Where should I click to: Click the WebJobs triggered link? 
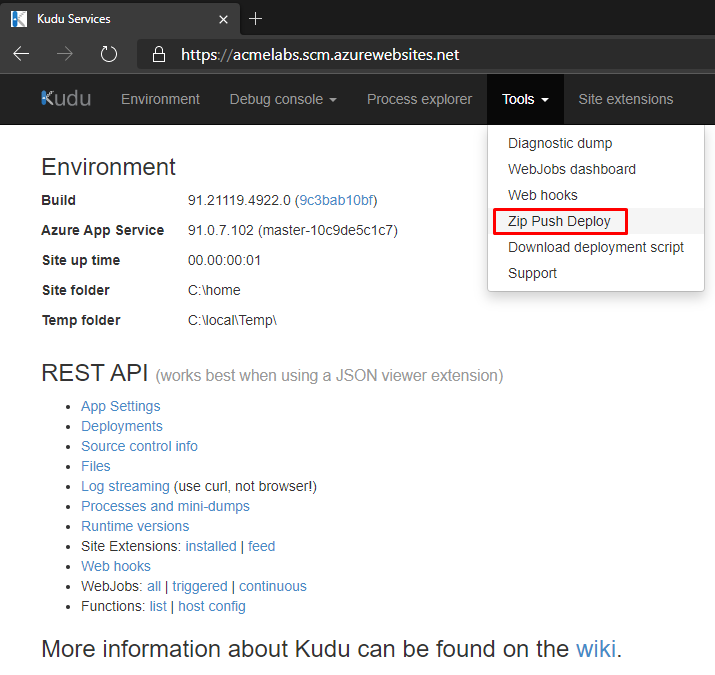[200, 586]
